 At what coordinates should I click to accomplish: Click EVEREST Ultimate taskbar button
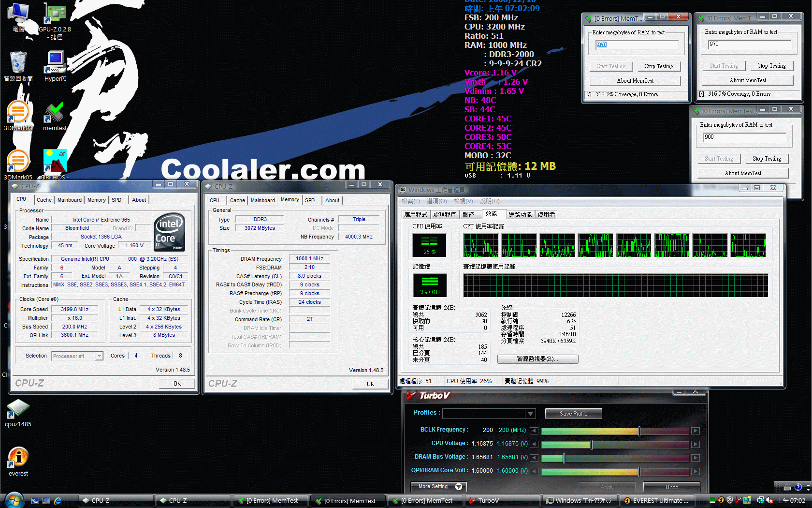pyautogui.click(x=658, y=501)
